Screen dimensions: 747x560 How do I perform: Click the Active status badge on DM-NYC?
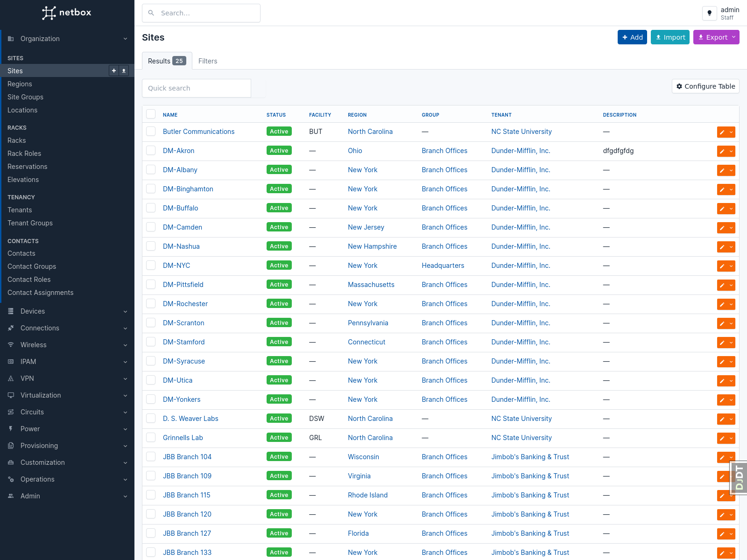279,265
